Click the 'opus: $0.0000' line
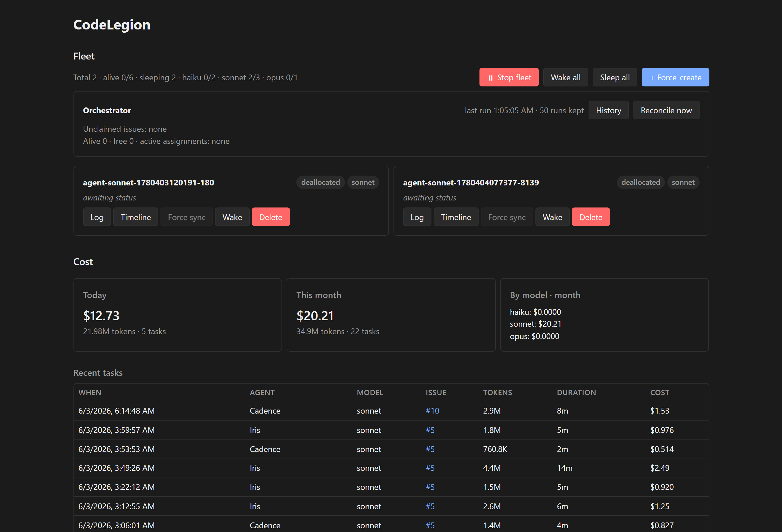Screen dimensions: 782x532 (x=534, y=336)
